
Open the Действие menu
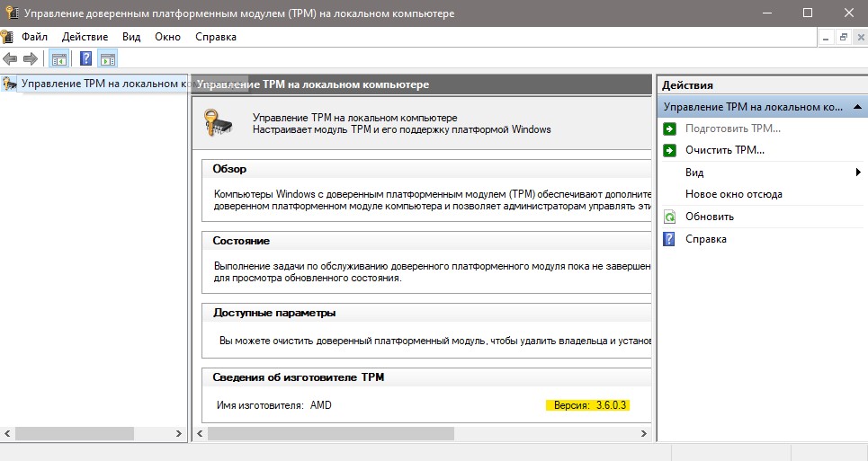click(85, 37)
